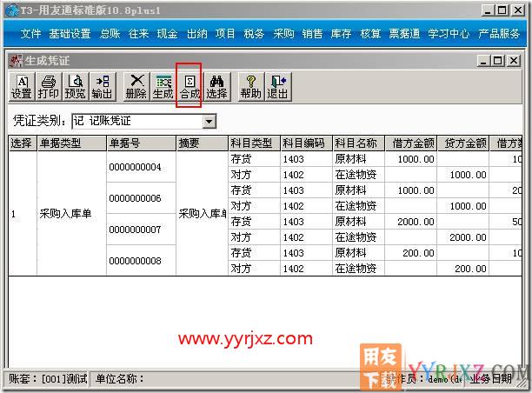The height and width of the screenshot is (393, 532).
Task: Open the 总账 menu
Action: coord(110,34)
